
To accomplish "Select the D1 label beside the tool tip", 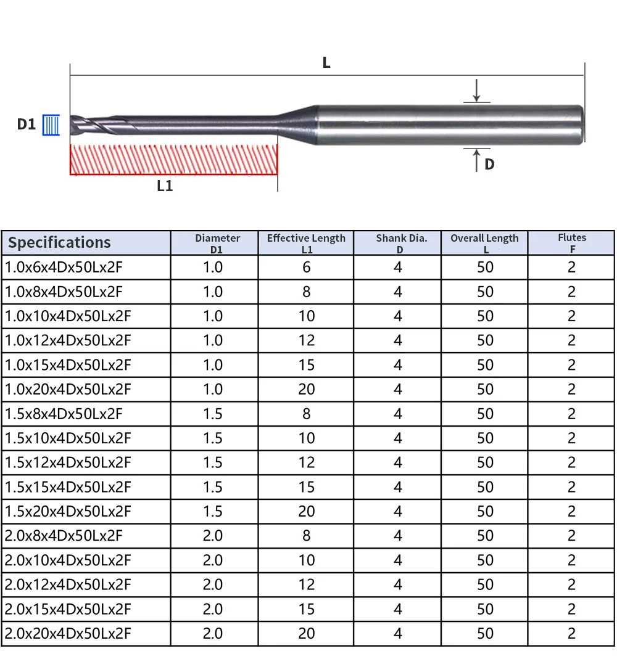I will (x=26, y=125).
